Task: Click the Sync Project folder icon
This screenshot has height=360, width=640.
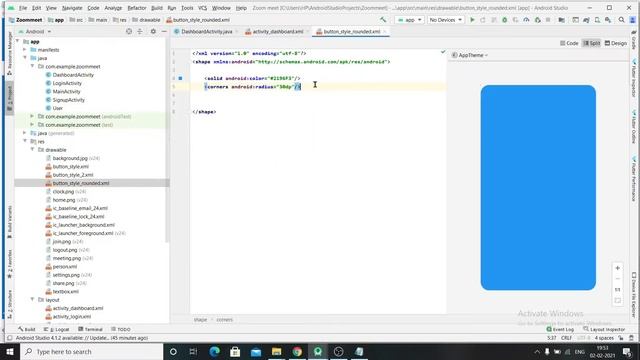Action: click(x=562, y=20)
